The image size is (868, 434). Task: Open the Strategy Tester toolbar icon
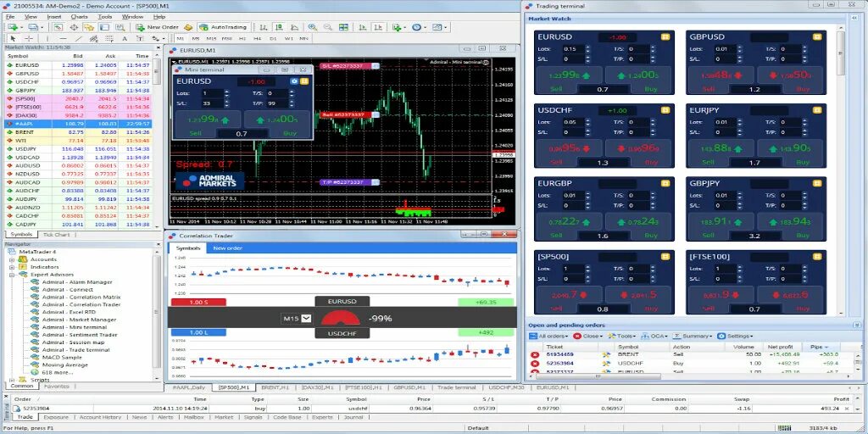120,27
